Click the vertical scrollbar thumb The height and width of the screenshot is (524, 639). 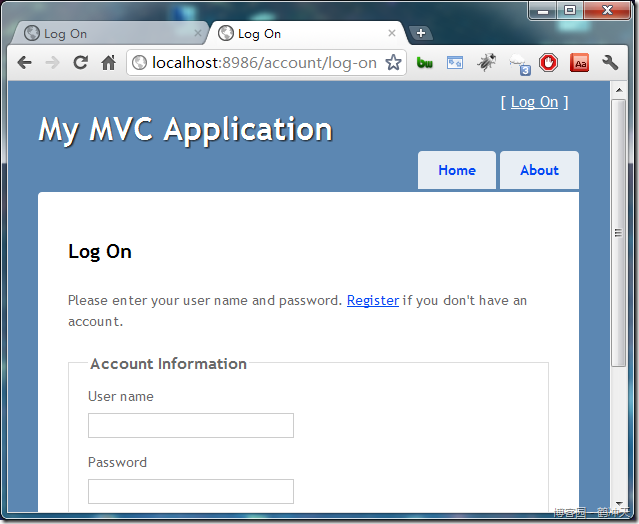click(x=619, y=233)
